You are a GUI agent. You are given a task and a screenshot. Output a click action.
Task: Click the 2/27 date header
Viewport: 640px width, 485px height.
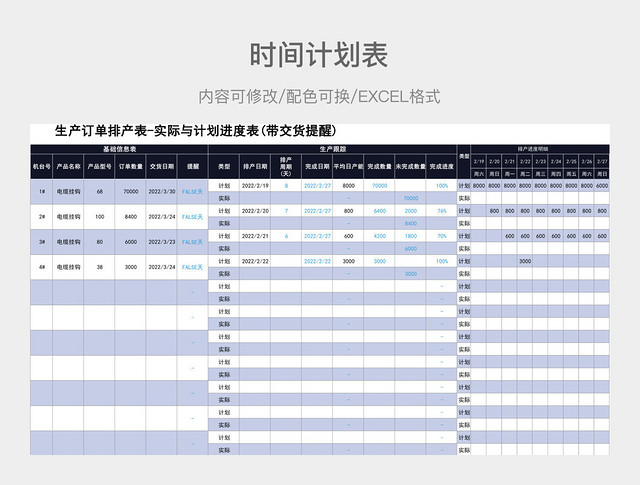(602, 162)
